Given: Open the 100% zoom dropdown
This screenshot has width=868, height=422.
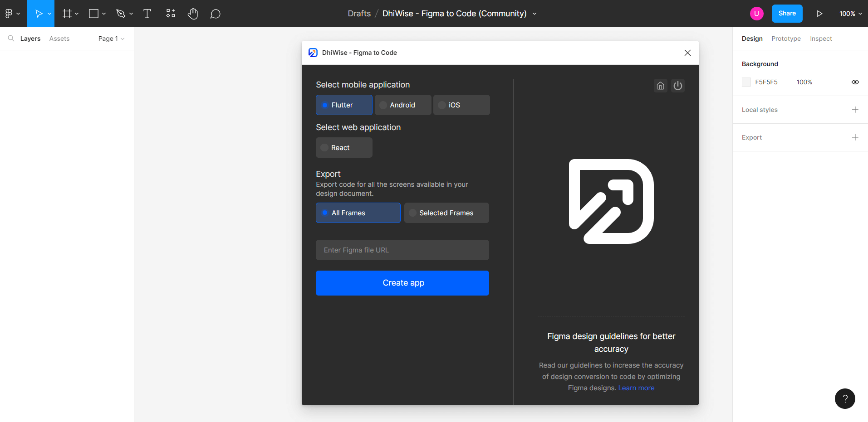Looking at the screenshot, I should pos(851,14).
